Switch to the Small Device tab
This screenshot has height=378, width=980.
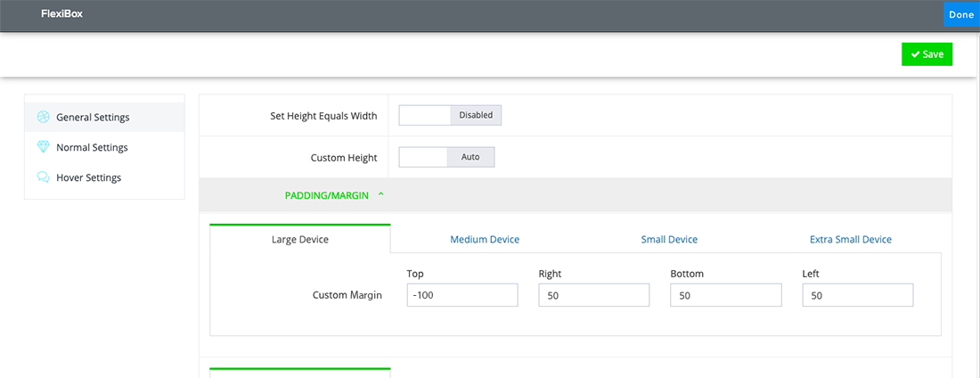(x=669, y=239)
